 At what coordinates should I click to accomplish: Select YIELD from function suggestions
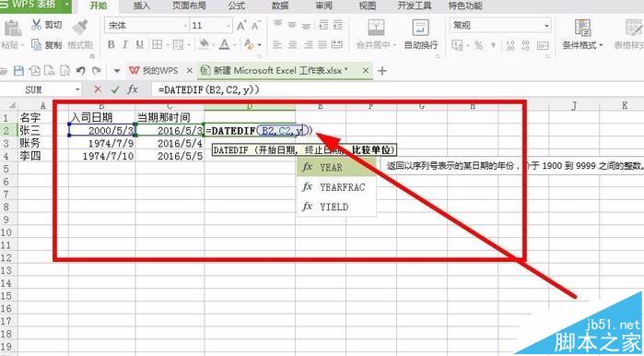click(x=336, y=207)
